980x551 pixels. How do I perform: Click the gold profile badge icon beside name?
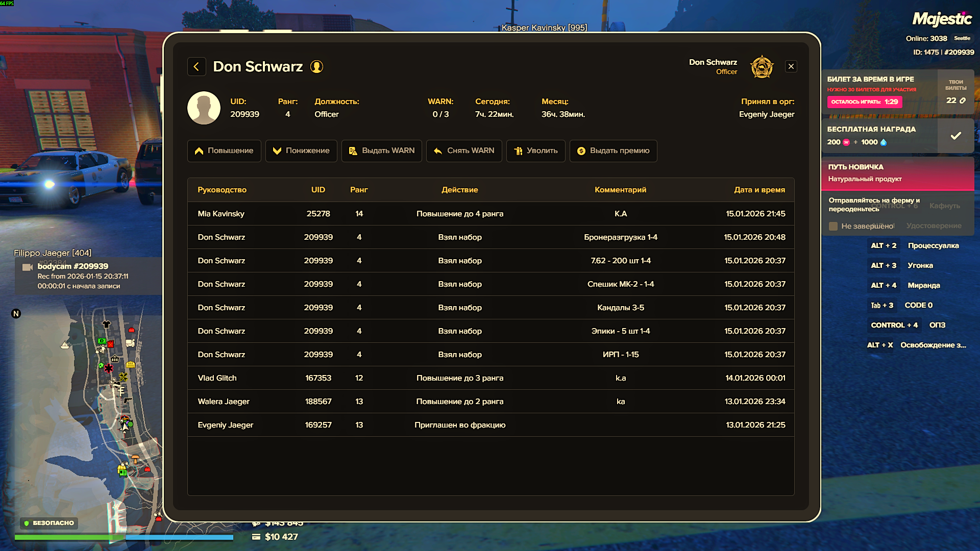click(x=316, y=67)
